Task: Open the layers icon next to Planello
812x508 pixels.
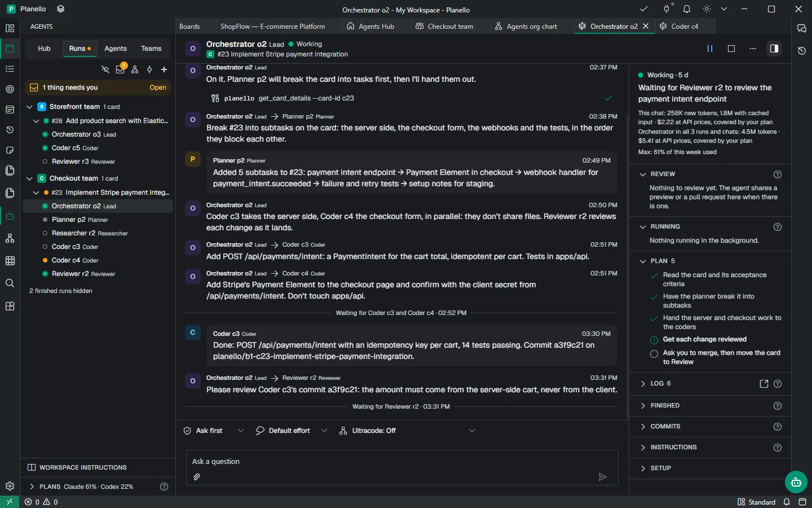Action: point(61,9)
